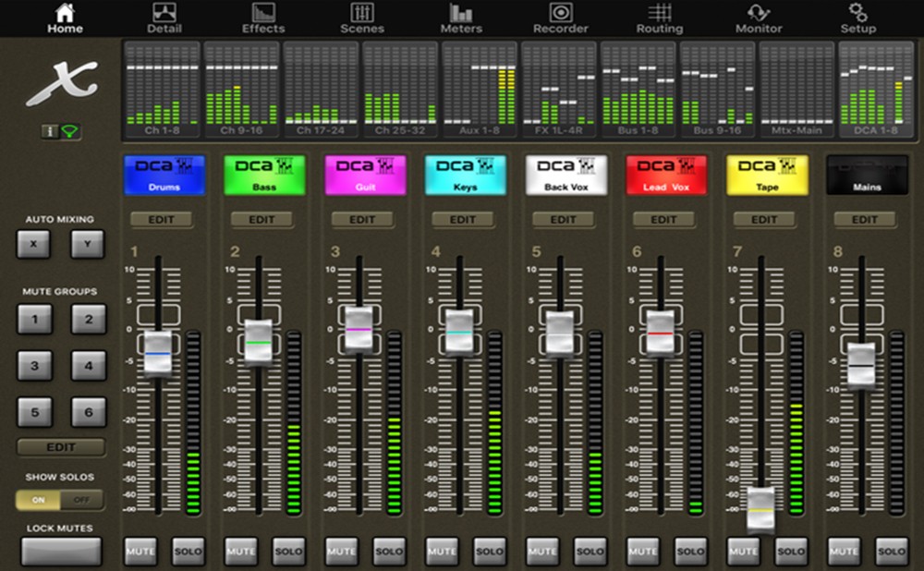Select the Aux 1-8 meter bank
924x571 pixels.
point(480,89)
